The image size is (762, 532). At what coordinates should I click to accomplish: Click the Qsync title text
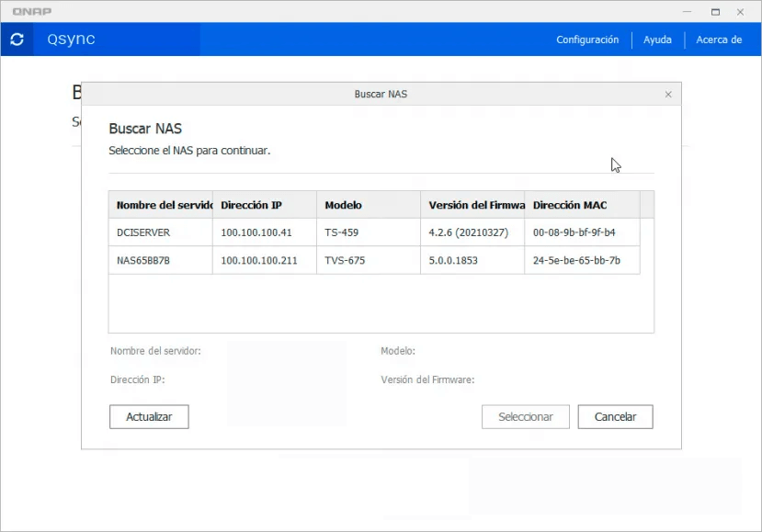(x=71, y=40)
